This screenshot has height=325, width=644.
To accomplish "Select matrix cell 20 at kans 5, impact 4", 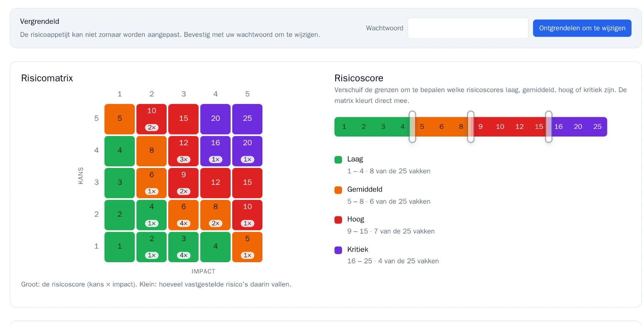I will (215, 119).
